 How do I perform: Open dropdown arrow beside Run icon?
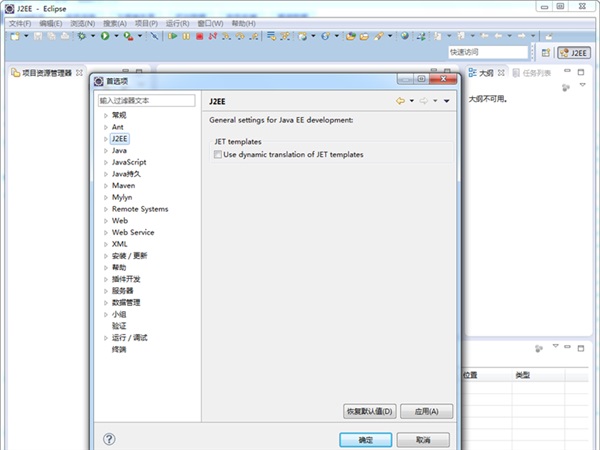(116, 36)
